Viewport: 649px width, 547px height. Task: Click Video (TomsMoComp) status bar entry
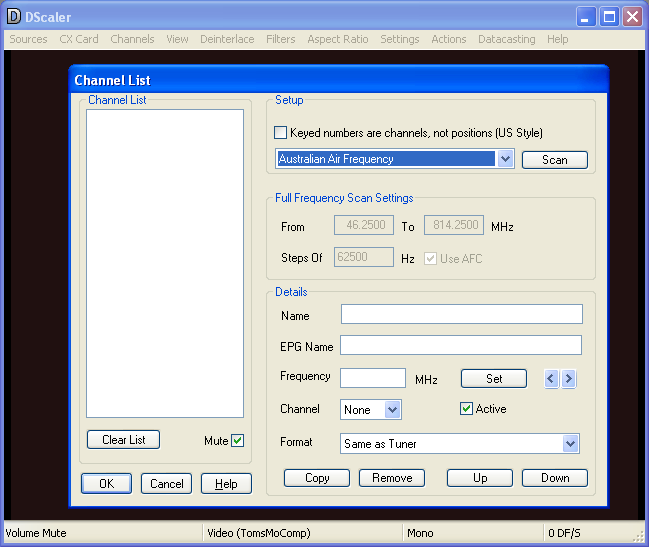point(259,533)
